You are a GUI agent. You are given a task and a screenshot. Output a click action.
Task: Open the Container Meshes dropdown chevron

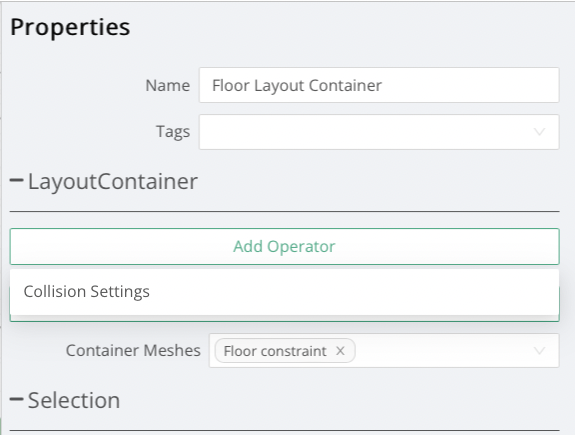tap(539, 351)
